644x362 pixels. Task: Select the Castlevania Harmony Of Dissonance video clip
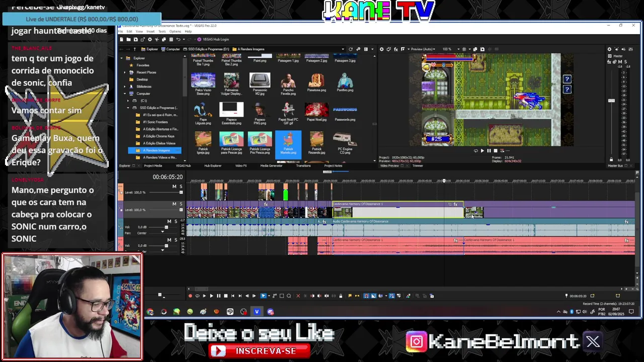pyautogui.click(x=397, y=210)
